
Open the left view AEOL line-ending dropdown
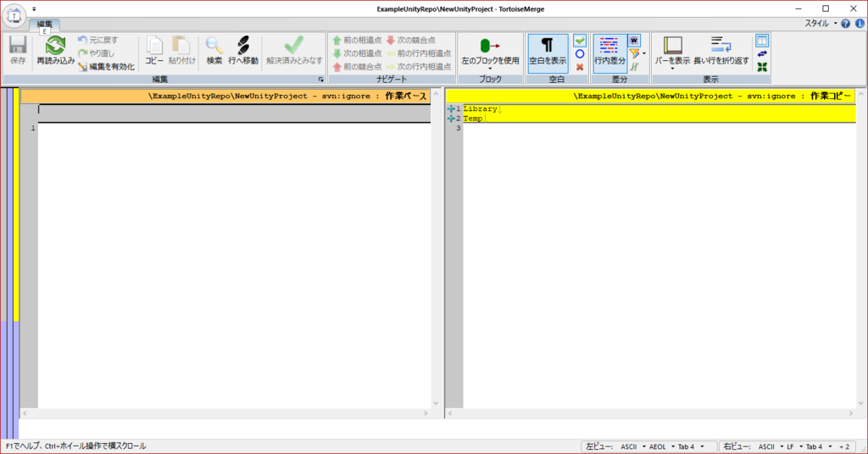click(661, 447)
